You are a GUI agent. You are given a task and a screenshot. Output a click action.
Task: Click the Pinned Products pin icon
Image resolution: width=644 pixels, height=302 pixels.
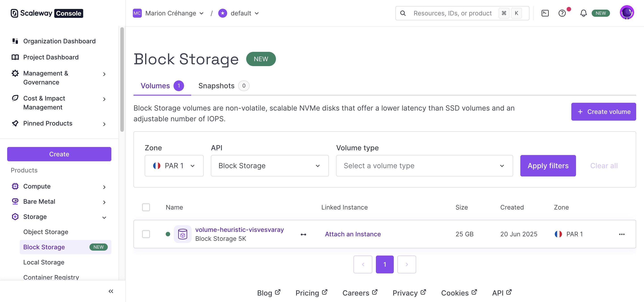15,123
